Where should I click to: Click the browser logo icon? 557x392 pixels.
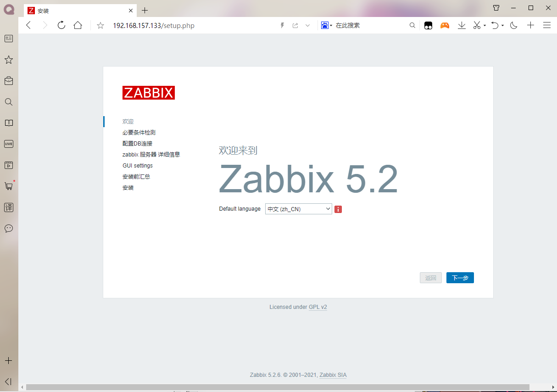9,9
